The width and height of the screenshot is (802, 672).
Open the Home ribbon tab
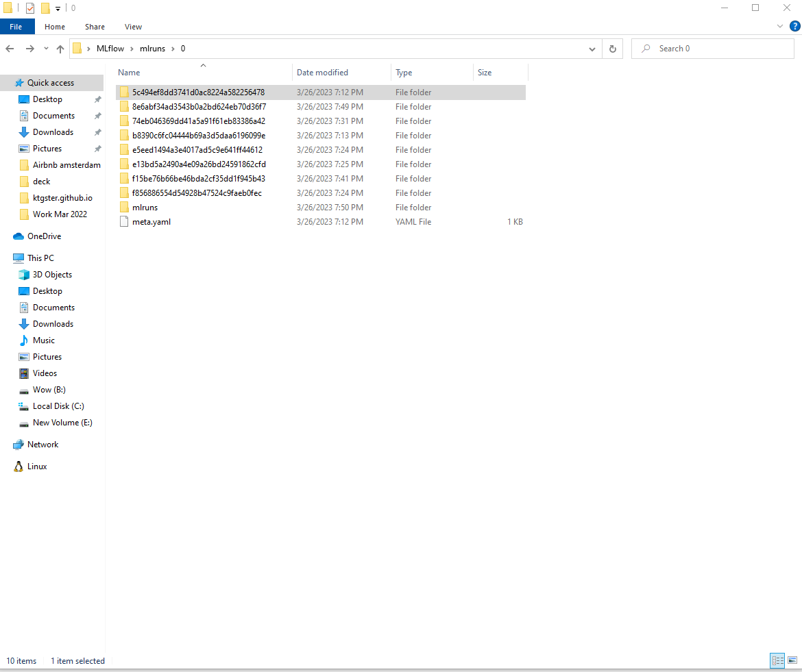(55, 27)
